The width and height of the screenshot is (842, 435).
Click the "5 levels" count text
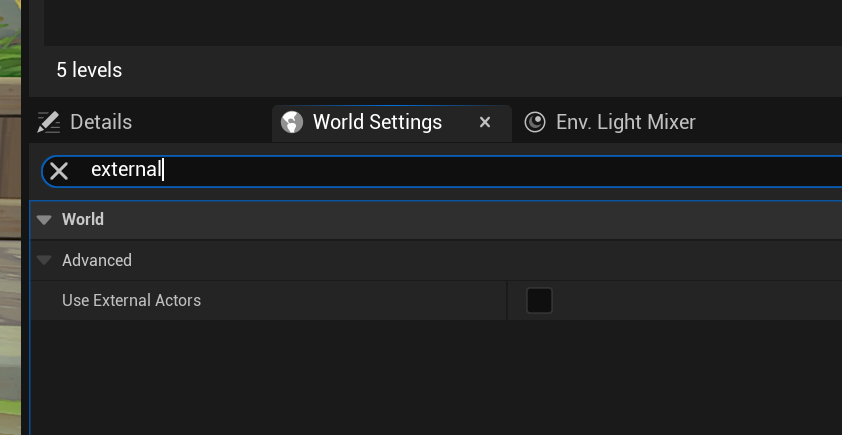pos(89,71)
